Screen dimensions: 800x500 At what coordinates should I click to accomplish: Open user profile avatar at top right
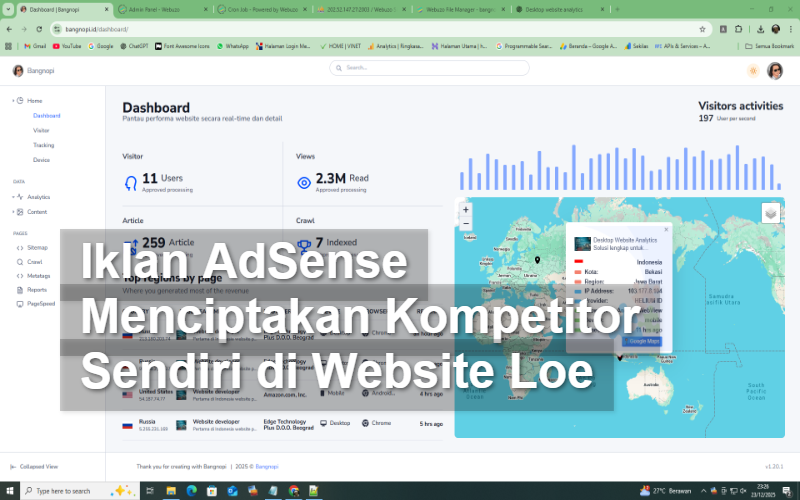point(775,71)
